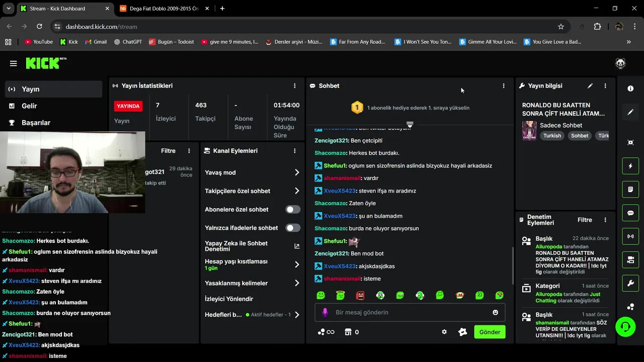
Task: Click the Kick logo
Action: (x=46, y=63)
